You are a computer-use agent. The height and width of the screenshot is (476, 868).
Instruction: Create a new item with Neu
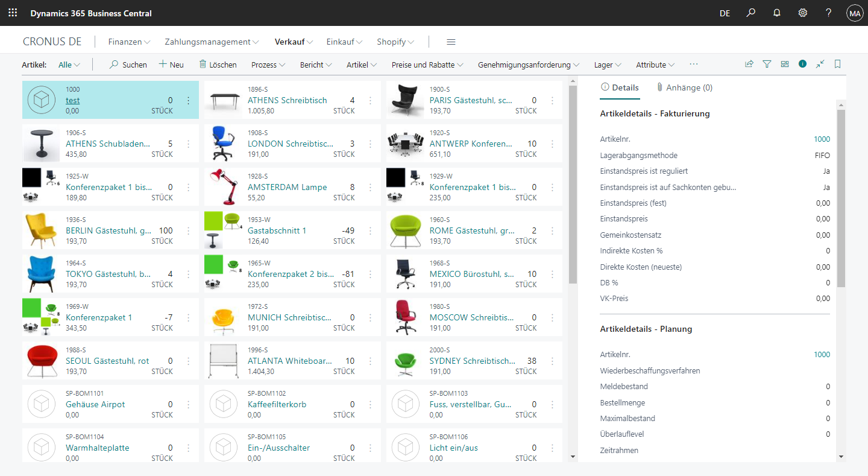[x=171, y=65]
